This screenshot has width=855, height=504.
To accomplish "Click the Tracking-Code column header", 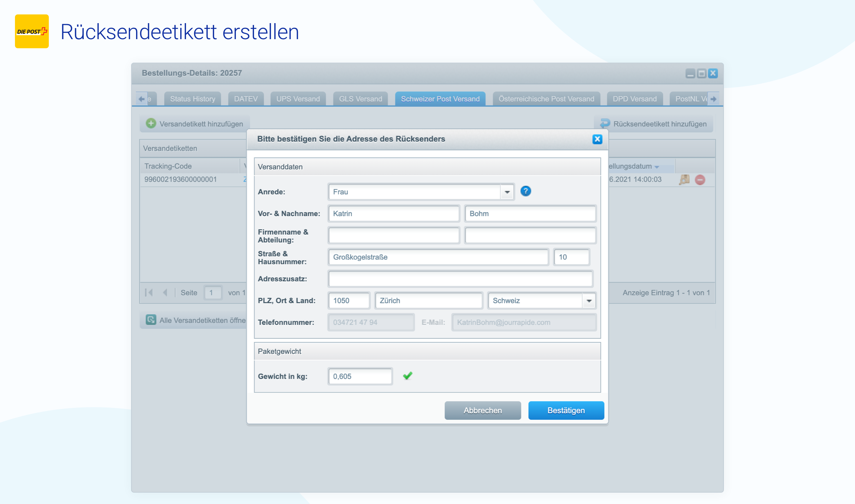I will 190,166.
